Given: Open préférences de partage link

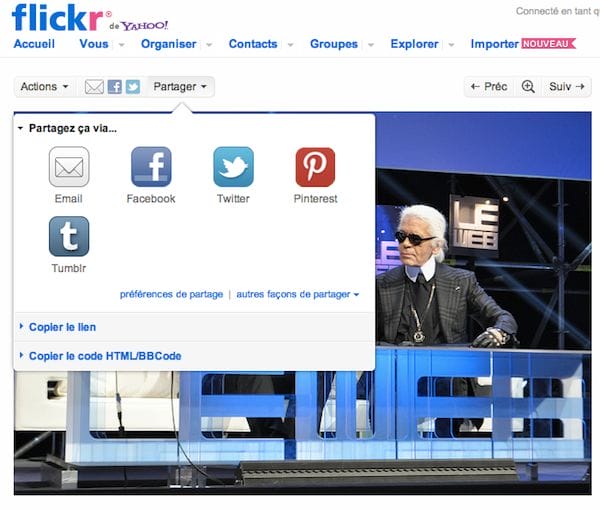Looking at the screenshot, I should point(171,294).
